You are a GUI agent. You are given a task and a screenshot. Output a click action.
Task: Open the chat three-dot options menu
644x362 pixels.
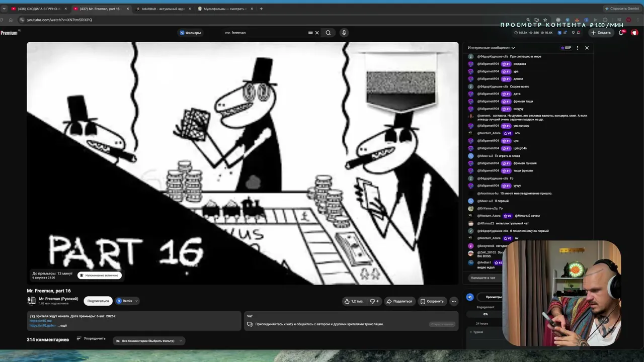[x=578, y=48]
